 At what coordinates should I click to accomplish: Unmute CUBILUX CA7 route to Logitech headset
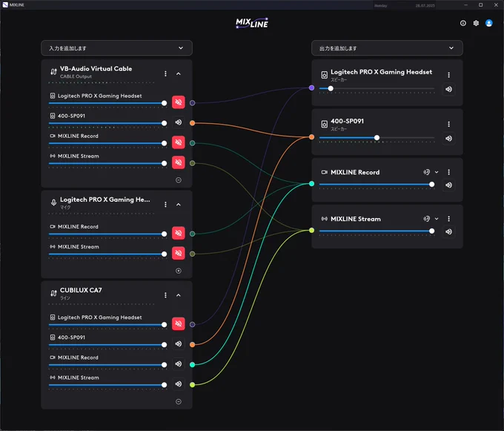pos(179,323)
